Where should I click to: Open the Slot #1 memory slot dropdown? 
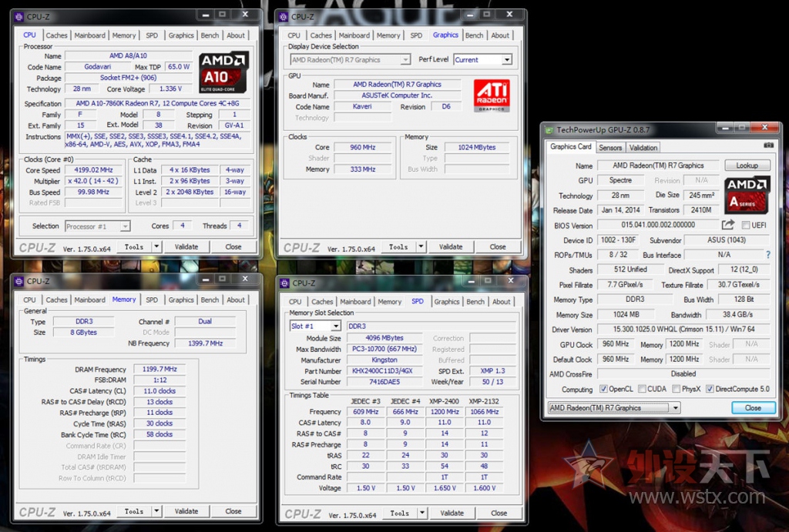tap(315, 326)
